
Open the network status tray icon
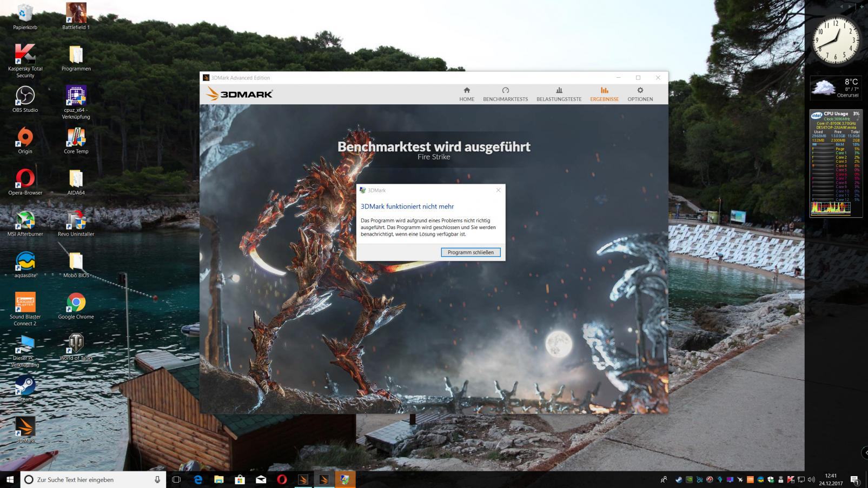pos(801,479)
